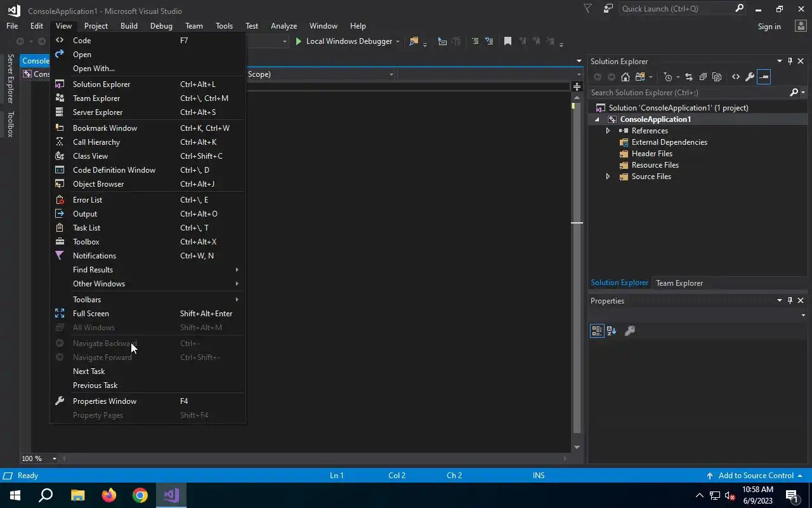Click the feedback icon beside Quick Launch
Viewport: 812px width, 508px height.
[x=608, y=9]
